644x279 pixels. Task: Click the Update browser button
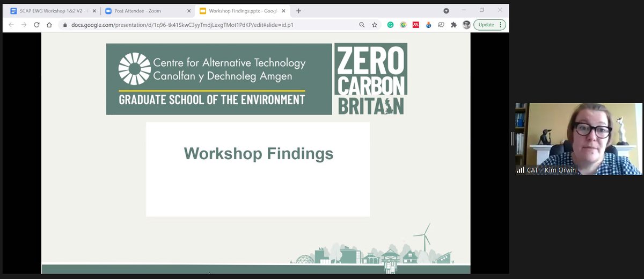(x=487, y=25)
